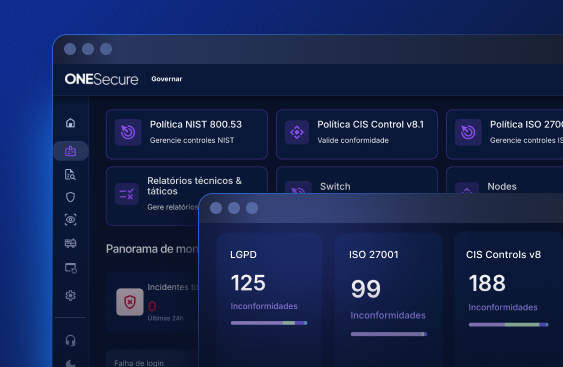Screen dimensions: 563x367
Task: Click the CIS Controls v8 card title
Action: [503, 255]
